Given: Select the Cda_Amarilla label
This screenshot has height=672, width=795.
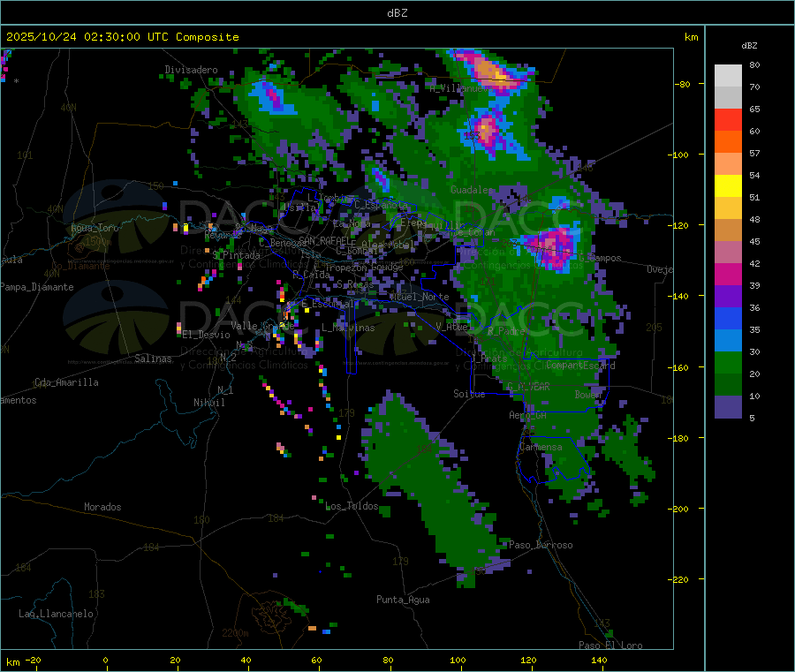Looking at the screenshot, I should (66, 382).
